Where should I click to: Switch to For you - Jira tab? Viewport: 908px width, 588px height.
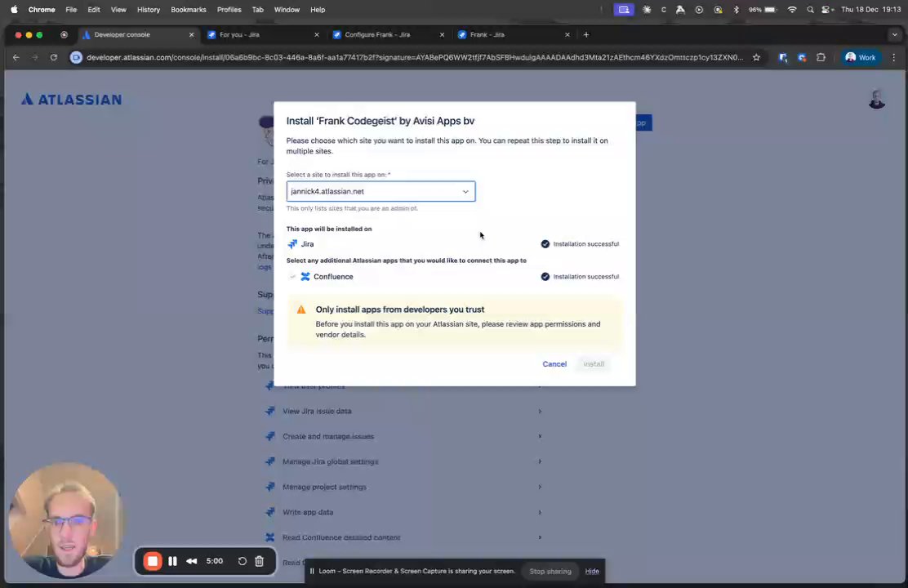pos(264,35)
